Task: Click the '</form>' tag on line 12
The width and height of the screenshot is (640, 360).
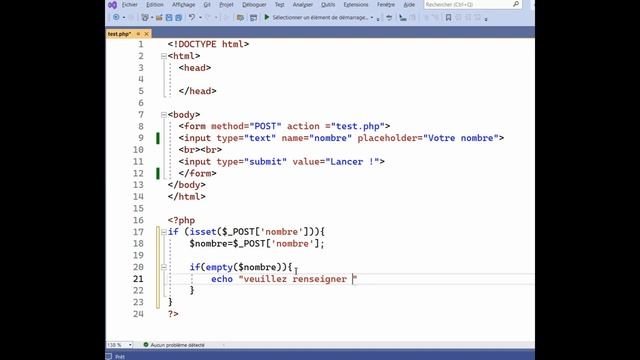Action: pos(198,173)
